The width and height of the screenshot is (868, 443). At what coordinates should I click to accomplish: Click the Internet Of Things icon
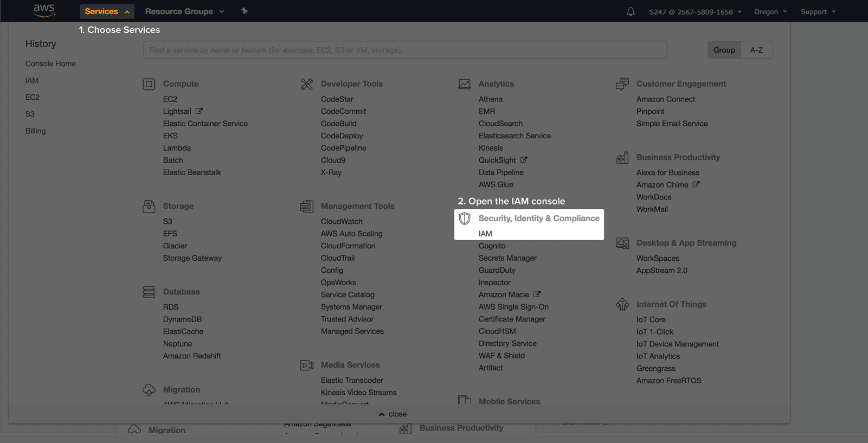coord(622,304)
